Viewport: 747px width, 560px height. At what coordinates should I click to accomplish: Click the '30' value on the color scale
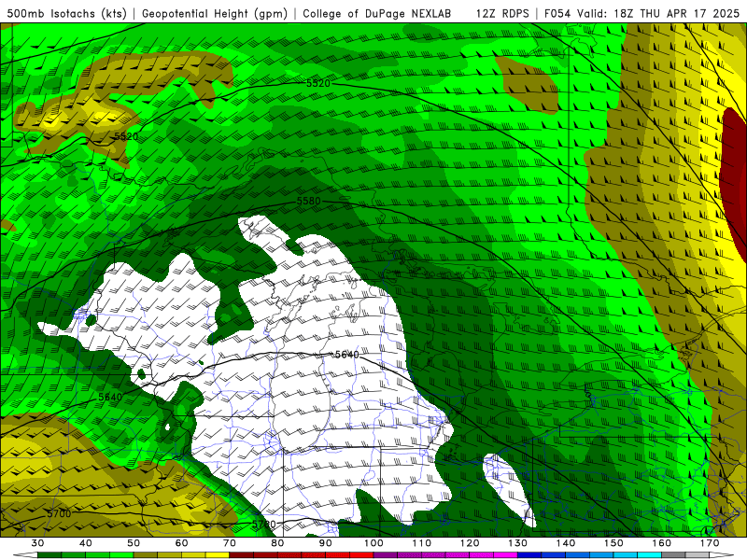pyautogui.click(x=37, y=543)
